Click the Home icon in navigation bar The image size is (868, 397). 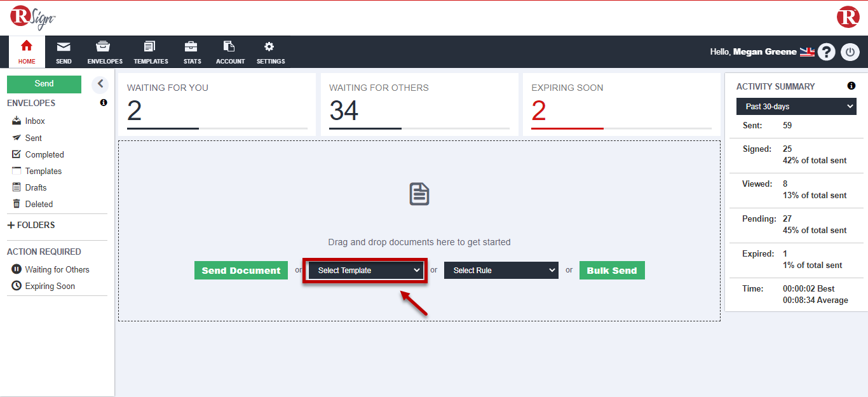coord(27,46)
